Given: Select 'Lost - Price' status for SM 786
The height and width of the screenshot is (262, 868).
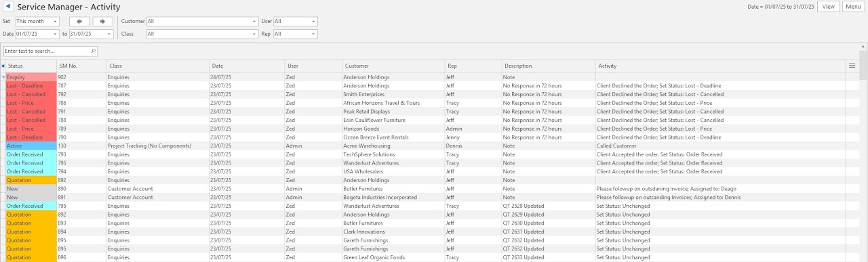Looking at the screenshot, I should pos(31,103).
